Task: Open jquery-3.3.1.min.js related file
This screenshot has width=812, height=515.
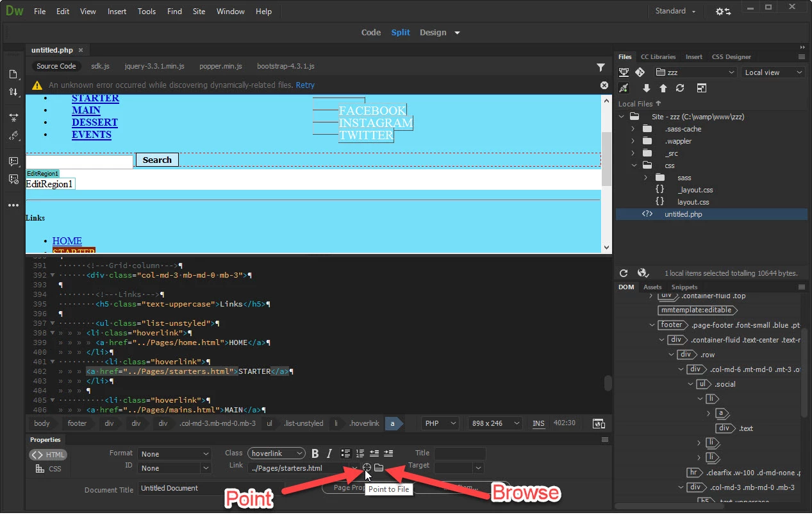Action: pos(154,66)
